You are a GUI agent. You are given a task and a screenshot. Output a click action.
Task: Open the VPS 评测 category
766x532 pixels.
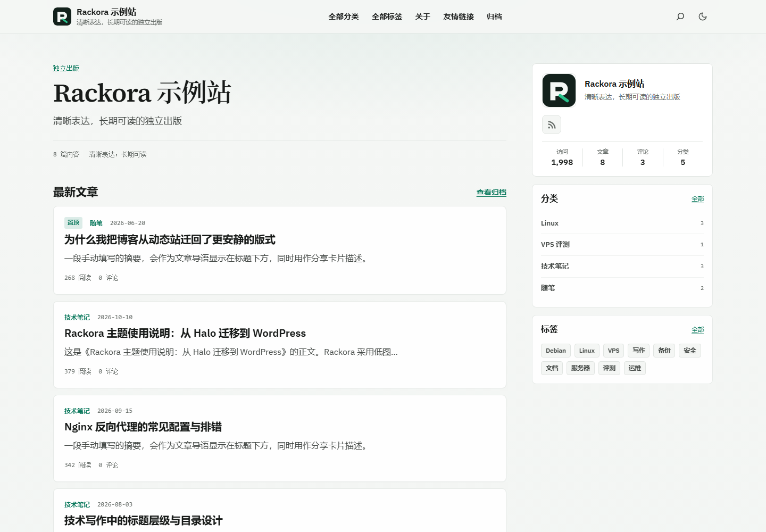[x=622, y=245]
